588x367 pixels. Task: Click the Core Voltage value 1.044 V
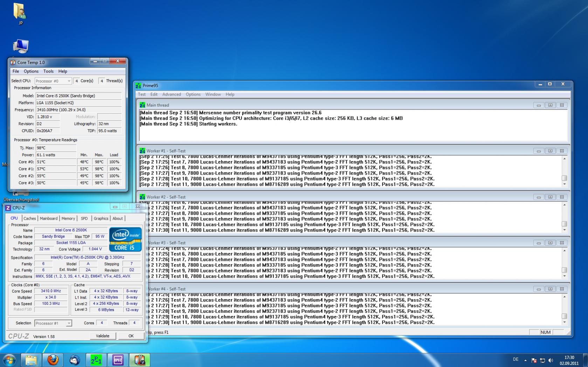coord(95,249)
